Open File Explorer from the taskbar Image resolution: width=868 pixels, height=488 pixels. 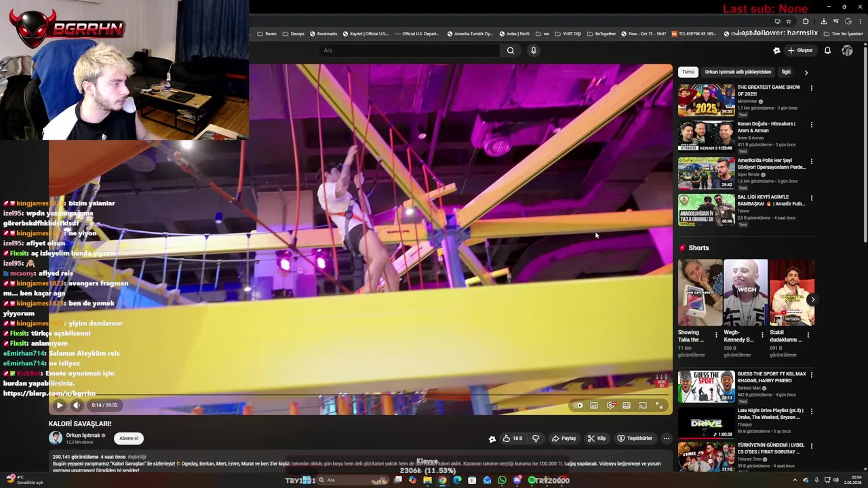click(x=427, y=480)
